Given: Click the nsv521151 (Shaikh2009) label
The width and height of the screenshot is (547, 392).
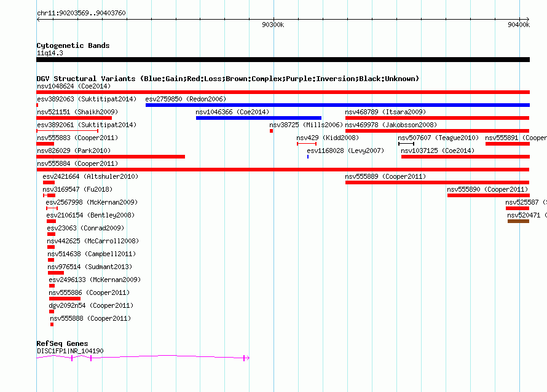Looking at the screenshot, I should point(77,112).
